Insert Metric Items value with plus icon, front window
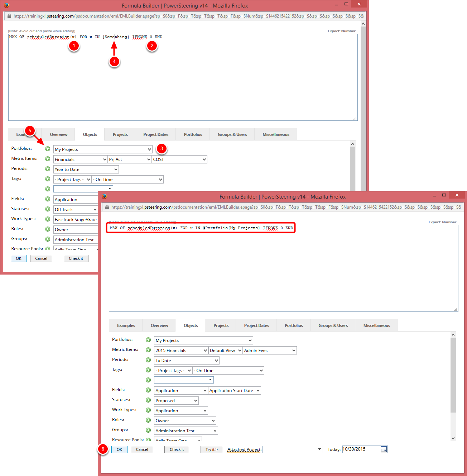This screenshot has width=467, height=476. tap(148, 350)
